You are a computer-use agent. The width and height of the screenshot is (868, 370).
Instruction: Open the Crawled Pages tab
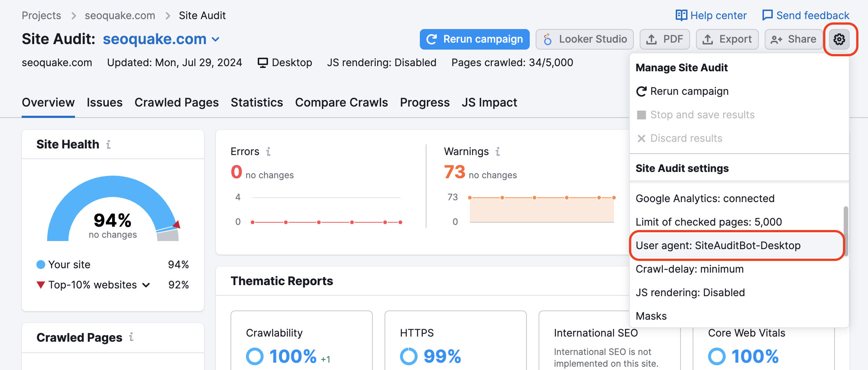tap(176, 103)
